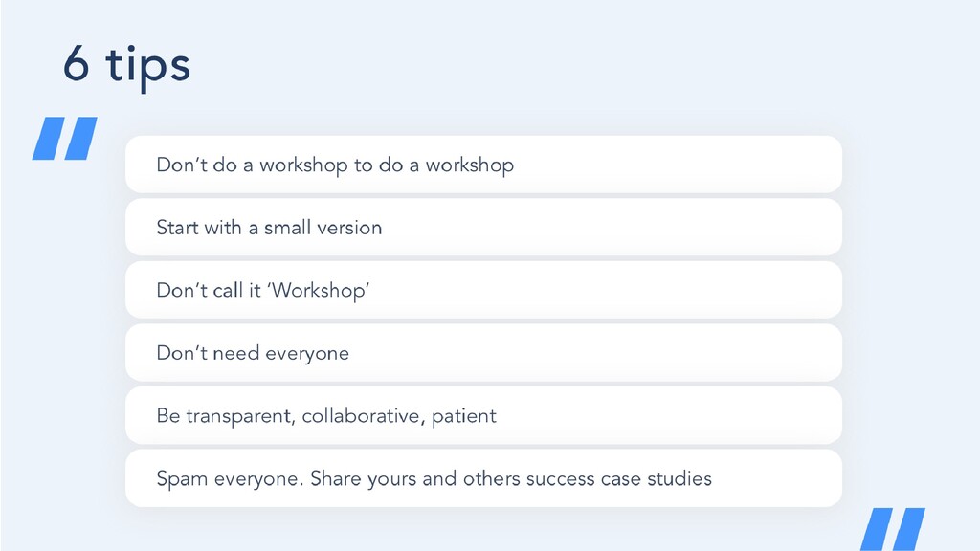Click the number '6' in the title

pos(77,64)
